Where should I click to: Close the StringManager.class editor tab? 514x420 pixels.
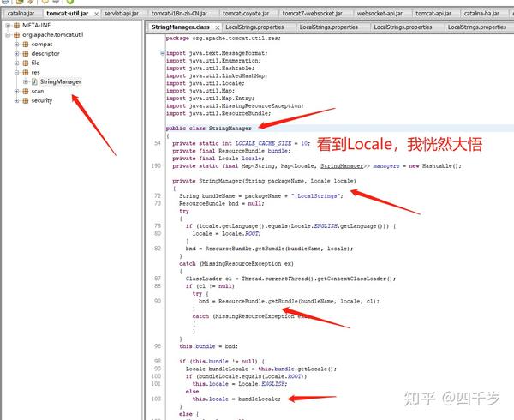(218, 27)
